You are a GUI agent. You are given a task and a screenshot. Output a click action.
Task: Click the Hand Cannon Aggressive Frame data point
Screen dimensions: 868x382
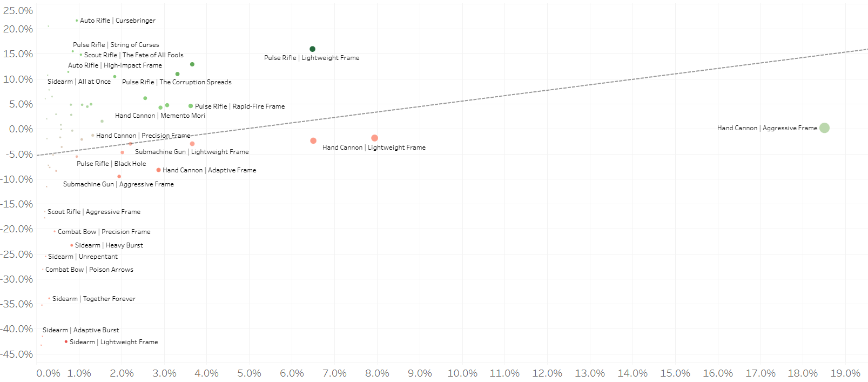point(824,128)
